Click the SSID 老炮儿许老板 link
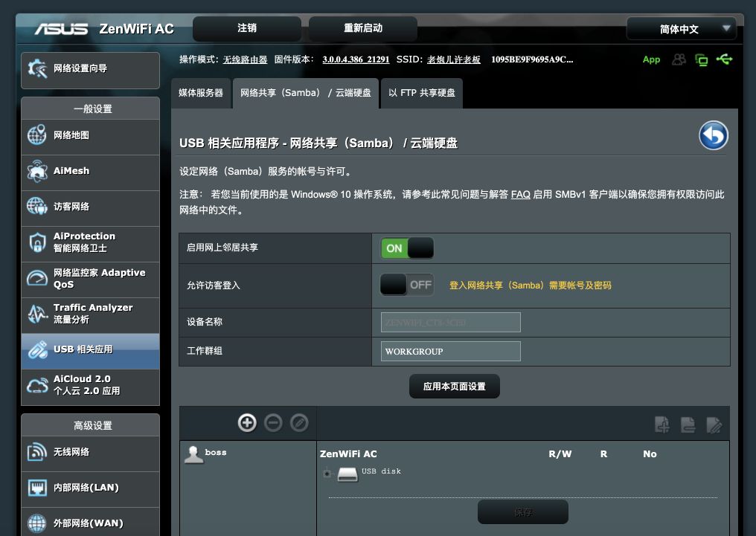The width and height of the screenshot is (756, 536). pos(454,59)
